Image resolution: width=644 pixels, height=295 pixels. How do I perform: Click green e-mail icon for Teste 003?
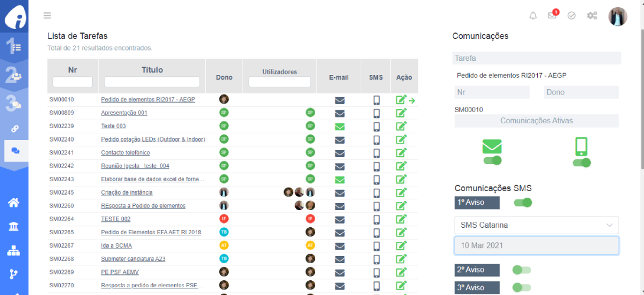[x=339, y=126]
